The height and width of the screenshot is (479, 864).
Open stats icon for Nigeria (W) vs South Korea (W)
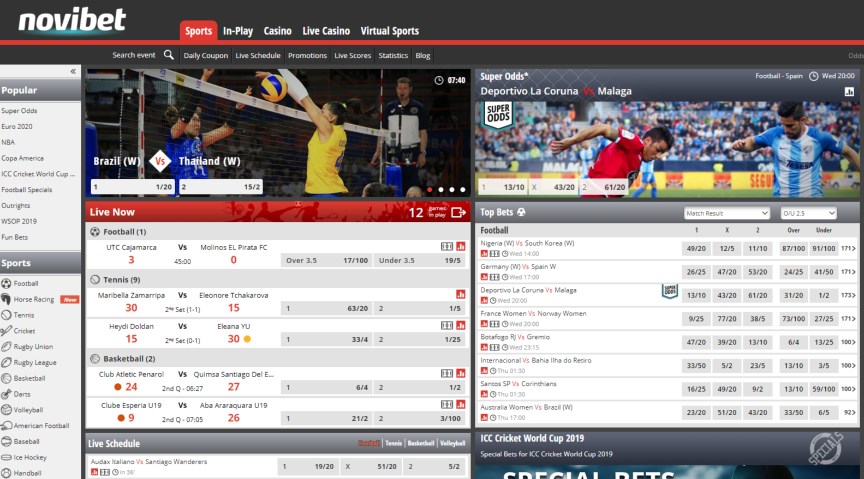[x=484, y=254]
